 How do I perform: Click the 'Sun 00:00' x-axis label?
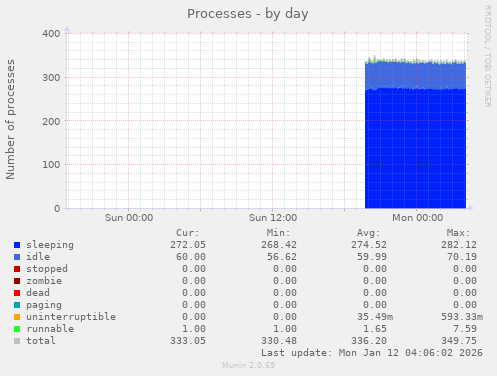[x=129, y=218]
